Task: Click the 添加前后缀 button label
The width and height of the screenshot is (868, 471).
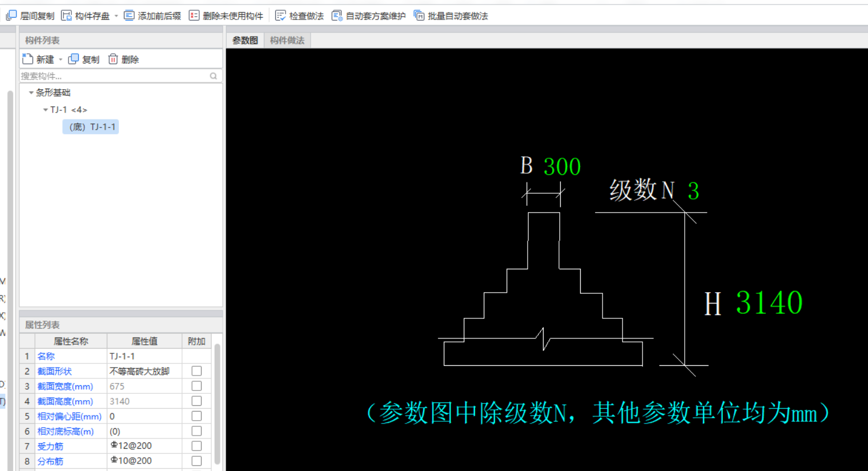Action: click(159, 16)
